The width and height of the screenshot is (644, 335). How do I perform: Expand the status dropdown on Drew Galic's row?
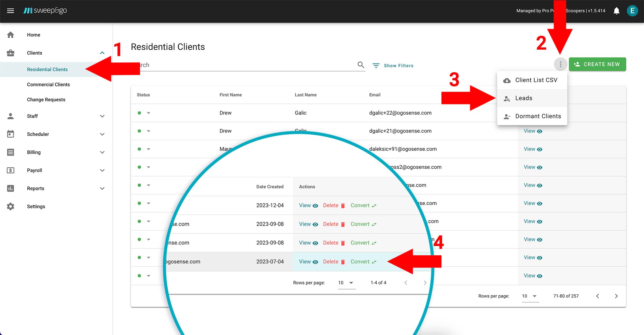[148, 113]
